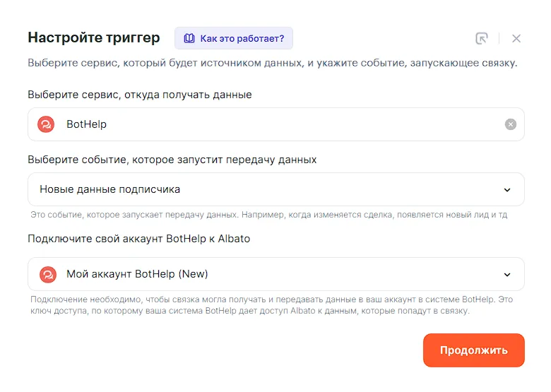551x392 pixels.
Task: Click the book icon beside "Как это работает?"
Action: (189, 38)
